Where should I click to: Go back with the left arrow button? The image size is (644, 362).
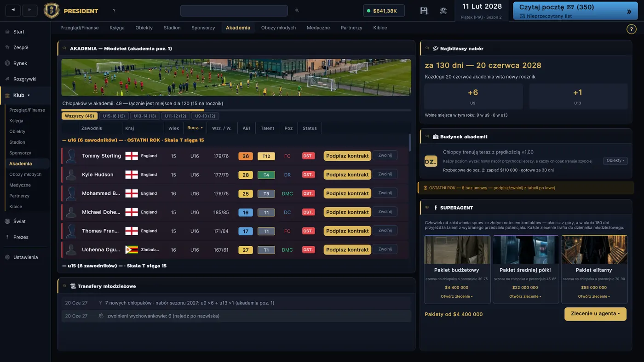(x=13, y=10)
